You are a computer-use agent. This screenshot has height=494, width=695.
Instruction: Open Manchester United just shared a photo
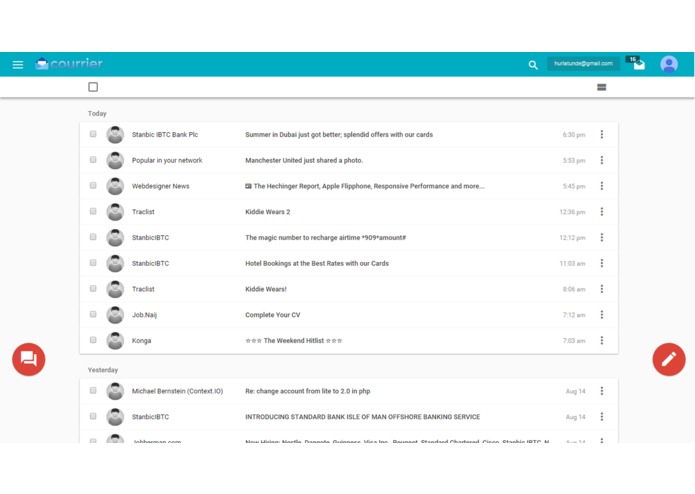[304, 160]
